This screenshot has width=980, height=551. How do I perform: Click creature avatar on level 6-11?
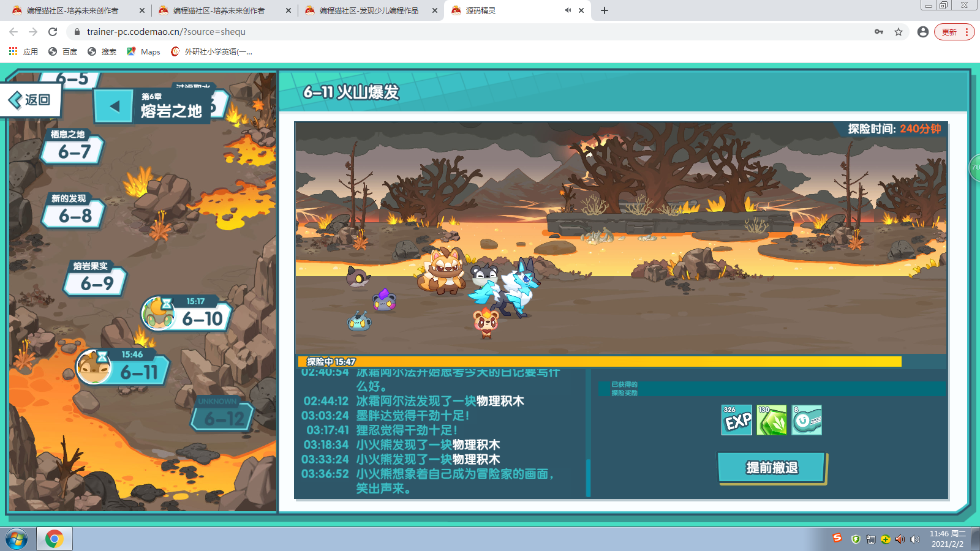click(94, 367)
